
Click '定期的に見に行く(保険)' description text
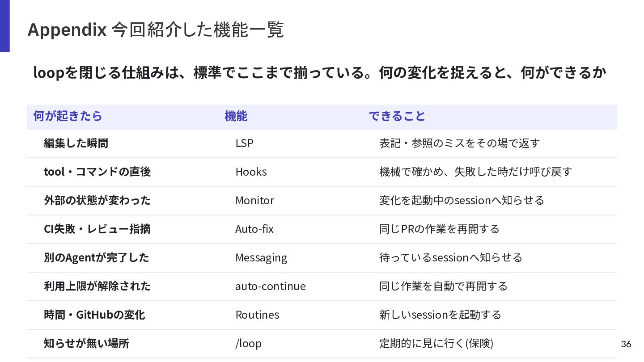tap(436, 344)
